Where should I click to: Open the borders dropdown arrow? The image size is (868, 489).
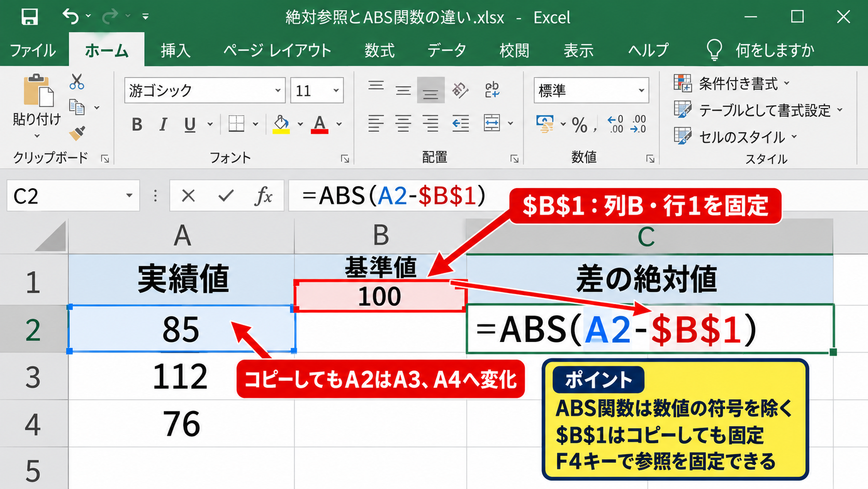(255, 124)
